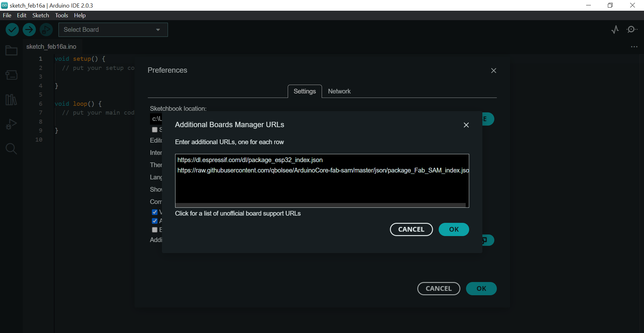This screenshot has width=644, height=333.
Task: Click the teal icon button beside Additional boards URLs
Action: [x=488, y=240]
